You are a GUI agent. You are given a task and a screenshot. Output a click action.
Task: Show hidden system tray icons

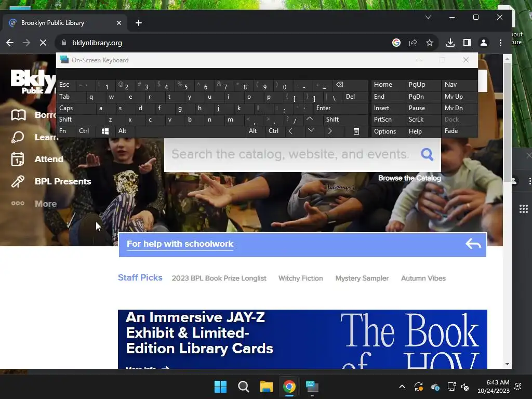tap(402, 387)
